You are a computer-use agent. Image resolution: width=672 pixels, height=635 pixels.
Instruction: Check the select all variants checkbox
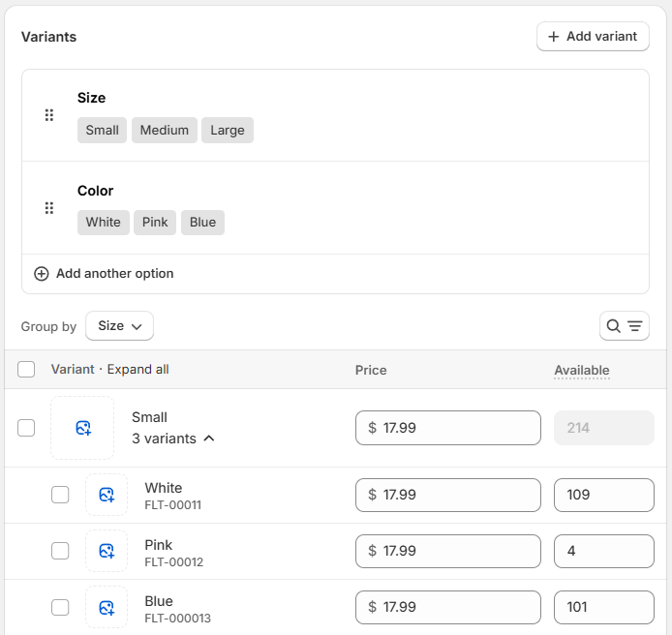(x=27, y=369)
